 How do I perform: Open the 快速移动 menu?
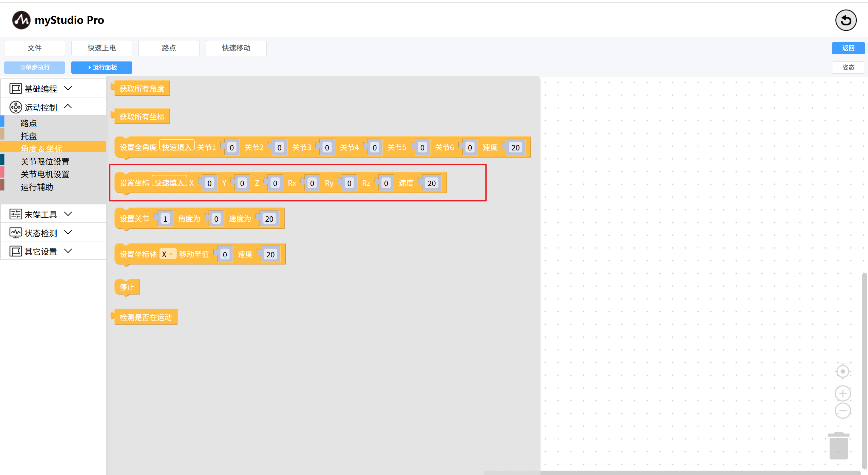coord(236,48)
